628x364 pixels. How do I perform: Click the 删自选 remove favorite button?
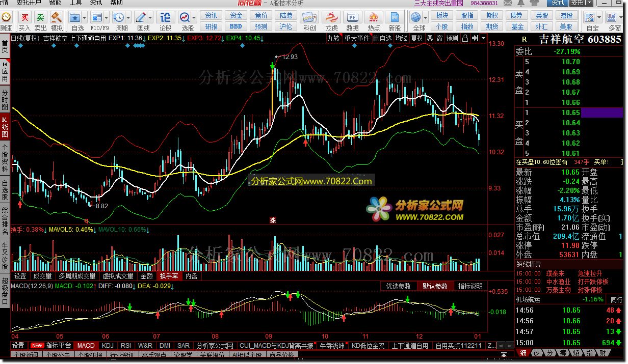click(382, 38)
